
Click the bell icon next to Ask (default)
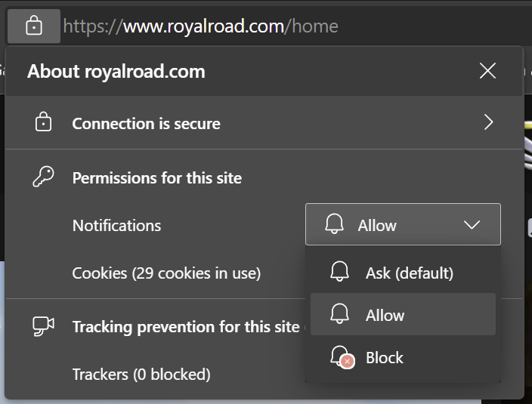(x=339, y=271)
